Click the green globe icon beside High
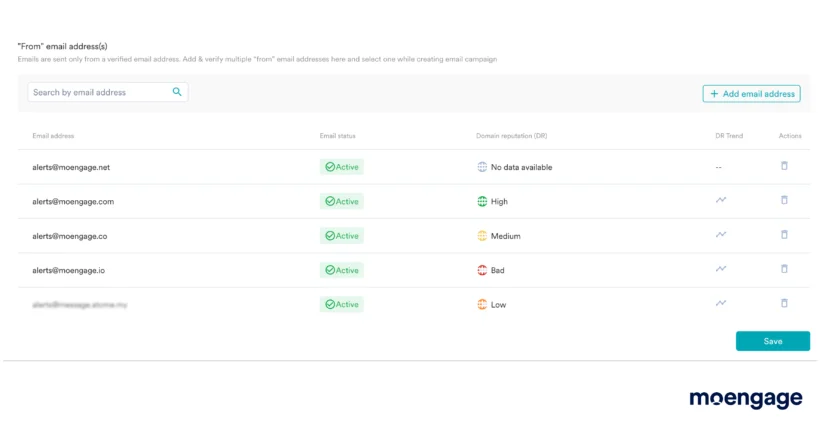The height and width of the screenshot is (435, 832). pos(482,202)
